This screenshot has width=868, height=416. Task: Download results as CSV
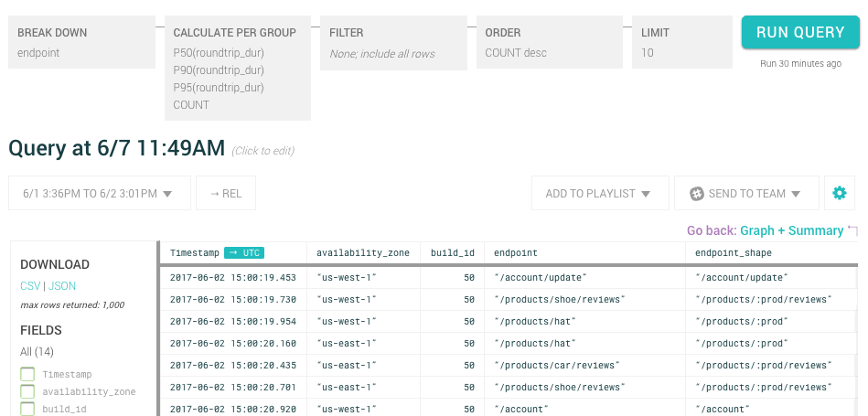pos(30,286)
